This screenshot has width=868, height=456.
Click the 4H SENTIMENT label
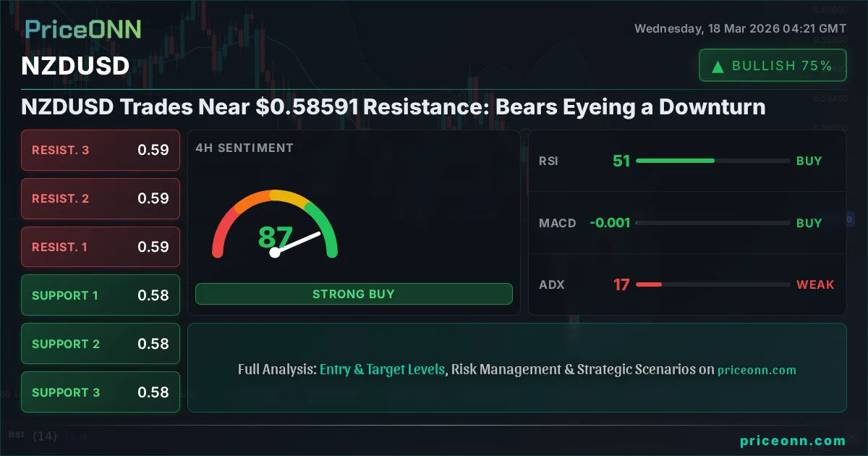[x=244, y=148]
